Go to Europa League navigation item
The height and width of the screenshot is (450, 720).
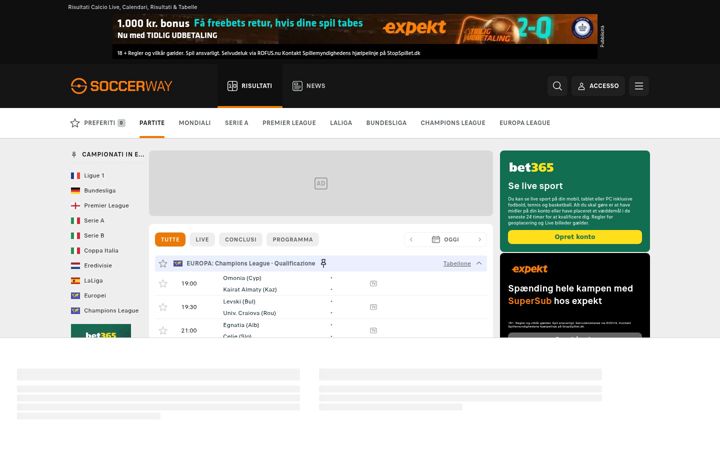tap(525, 123)
